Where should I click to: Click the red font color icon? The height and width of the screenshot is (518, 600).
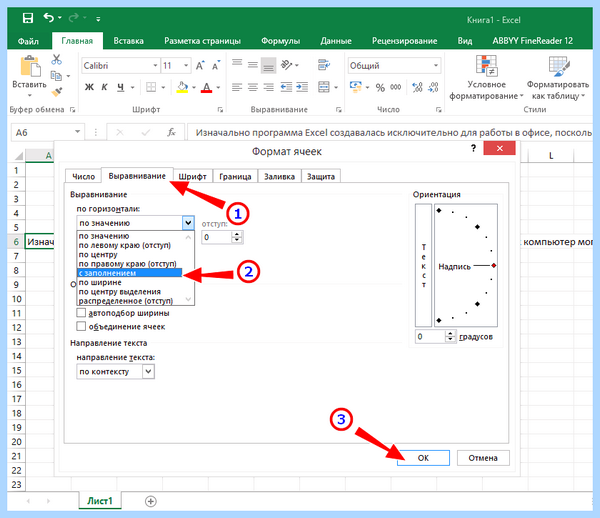(x=207, y=87)
